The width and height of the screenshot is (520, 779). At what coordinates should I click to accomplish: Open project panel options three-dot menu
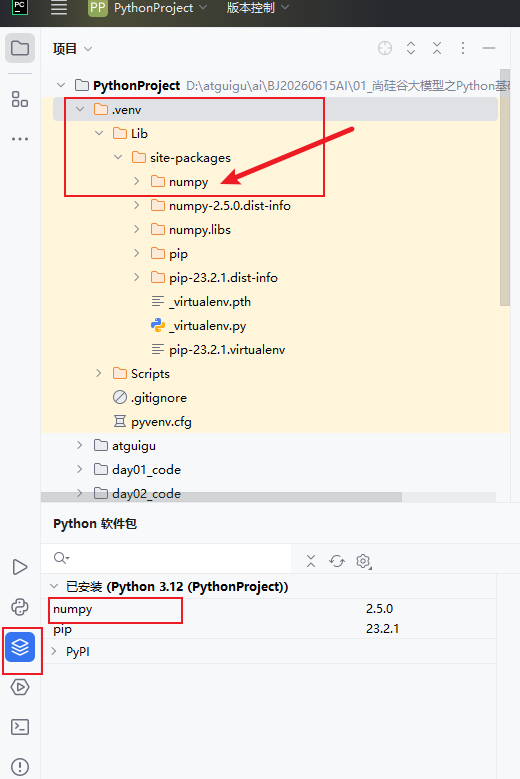[463, 48]
